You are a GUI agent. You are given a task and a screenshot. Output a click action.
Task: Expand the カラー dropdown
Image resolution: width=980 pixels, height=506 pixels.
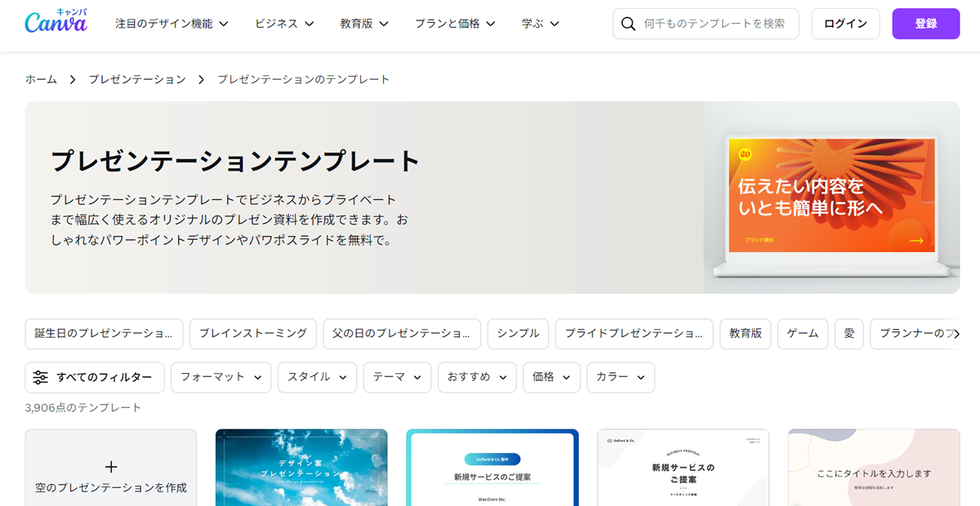click(x=621, y=377)
